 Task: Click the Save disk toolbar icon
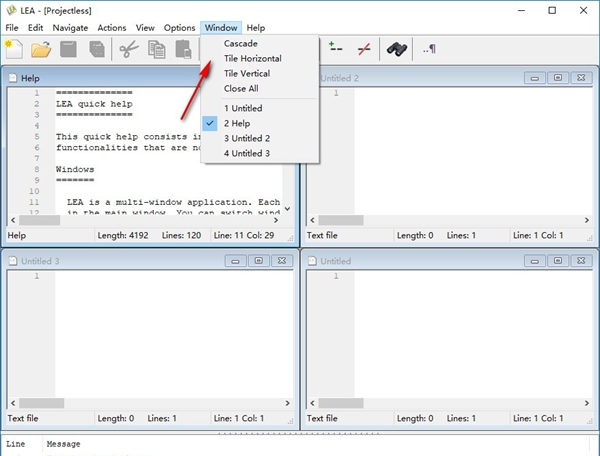coord(68,49)
